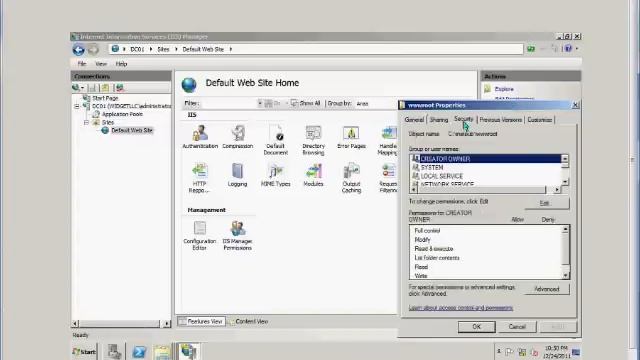This screenshot has width=640, height=360.
Task: Click the Back navigation arrow
Action: pos(78,49)
